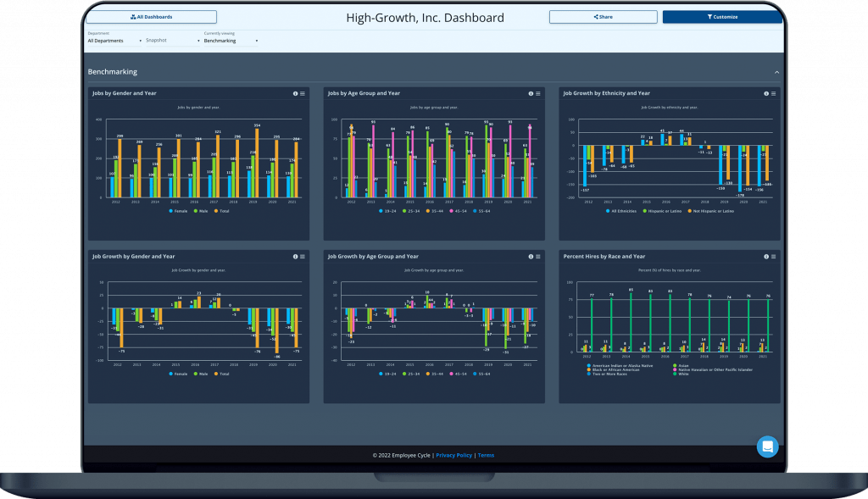Image resolution: width=868 pixels, height=499 pixels.
Task: Open chart menu for Job Growth by Ethnicity and Year
Action: click(773, 93)
